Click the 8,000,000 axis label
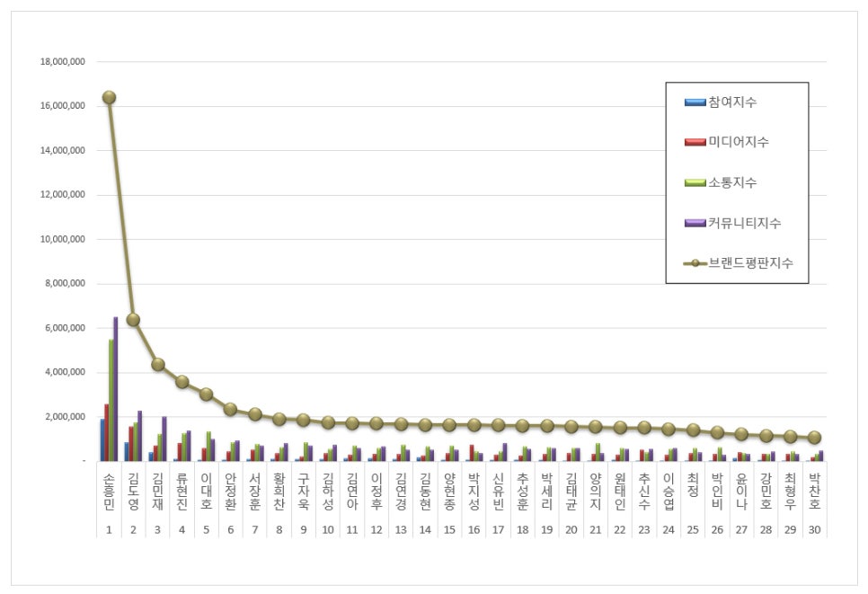 tap(66, 283)
